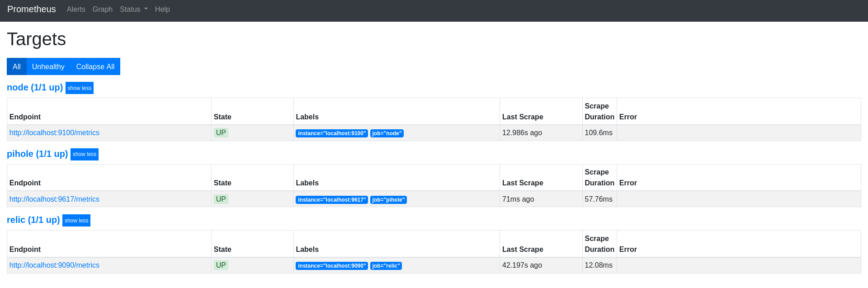Open the Alerts page
Image resolution: width=868 pixels, height=288 pixels.
tap(76, 9)
